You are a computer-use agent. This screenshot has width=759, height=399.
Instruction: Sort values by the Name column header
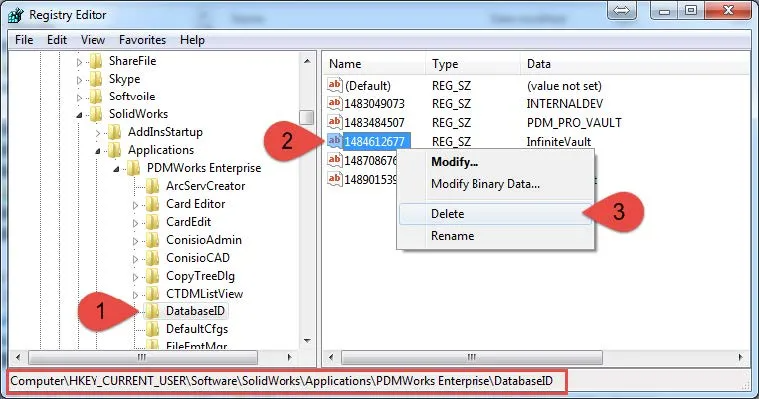pos(374,63)
